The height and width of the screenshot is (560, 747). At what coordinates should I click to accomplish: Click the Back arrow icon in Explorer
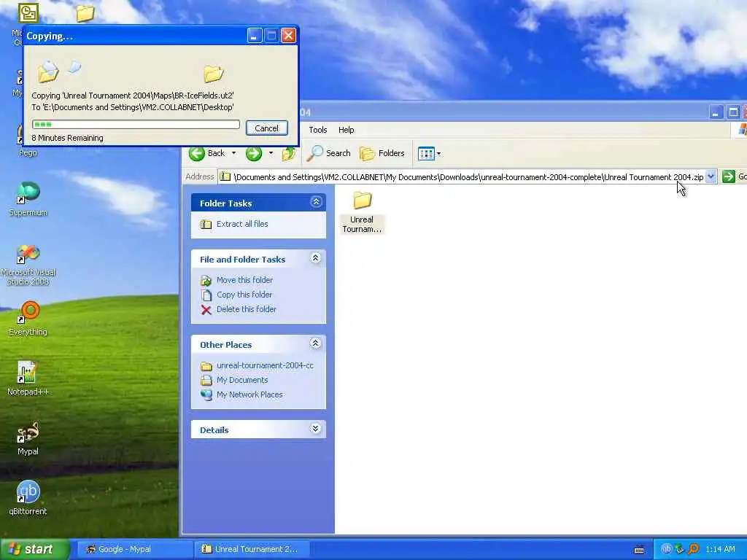pyautogui.click(x=197, y=153)
